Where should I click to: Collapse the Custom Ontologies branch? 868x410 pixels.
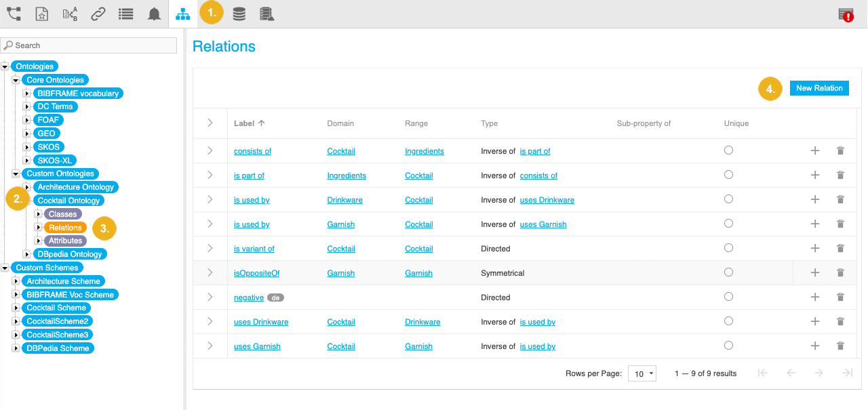coord(15,173)
